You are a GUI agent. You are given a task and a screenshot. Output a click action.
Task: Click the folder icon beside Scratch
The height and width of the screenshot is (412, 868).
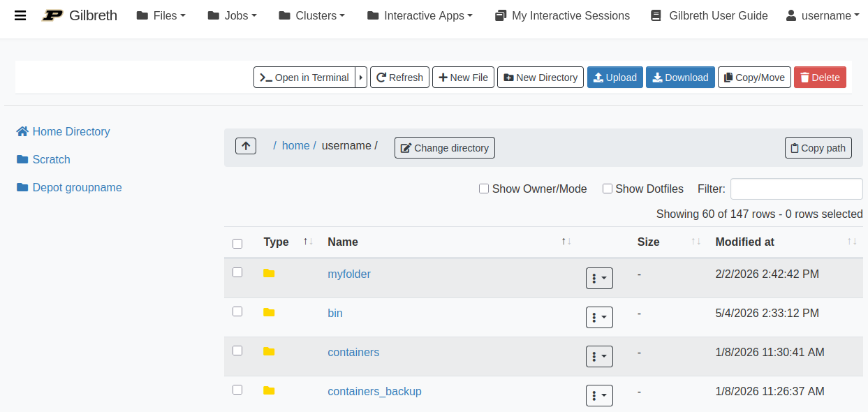[x=22, y=159]
